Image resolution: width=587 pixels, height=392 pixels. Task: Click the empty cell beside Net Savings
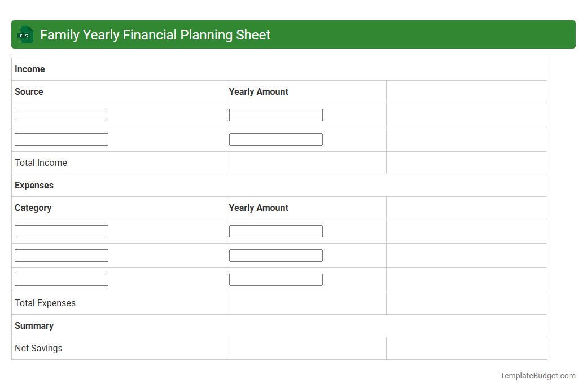click(305, 348)
